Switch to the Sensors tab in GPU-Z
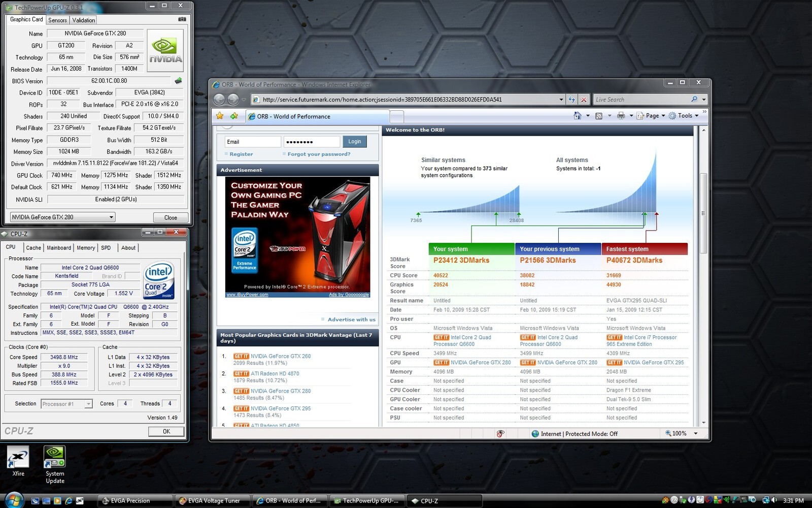 [57, 20]
